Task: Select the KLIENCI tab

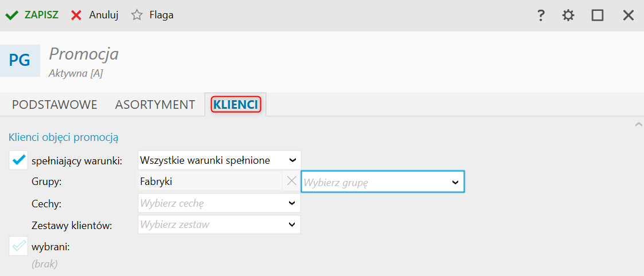Action: 236,105
